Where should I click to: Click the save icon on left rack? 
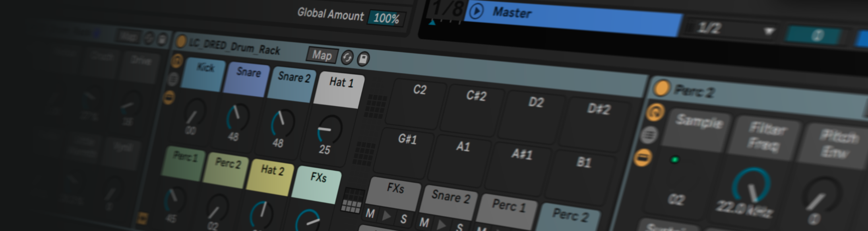point(162,39)
